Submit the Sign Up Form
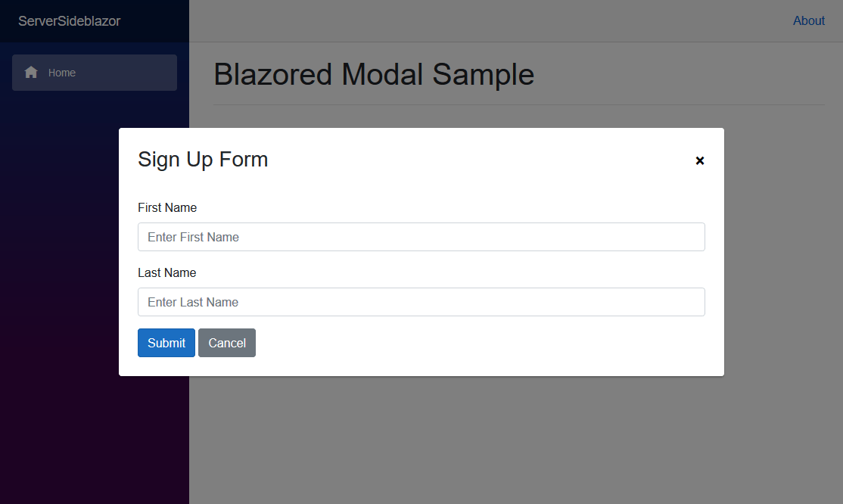The width and height of the screenshot is (843, 504). click(166, 343)
